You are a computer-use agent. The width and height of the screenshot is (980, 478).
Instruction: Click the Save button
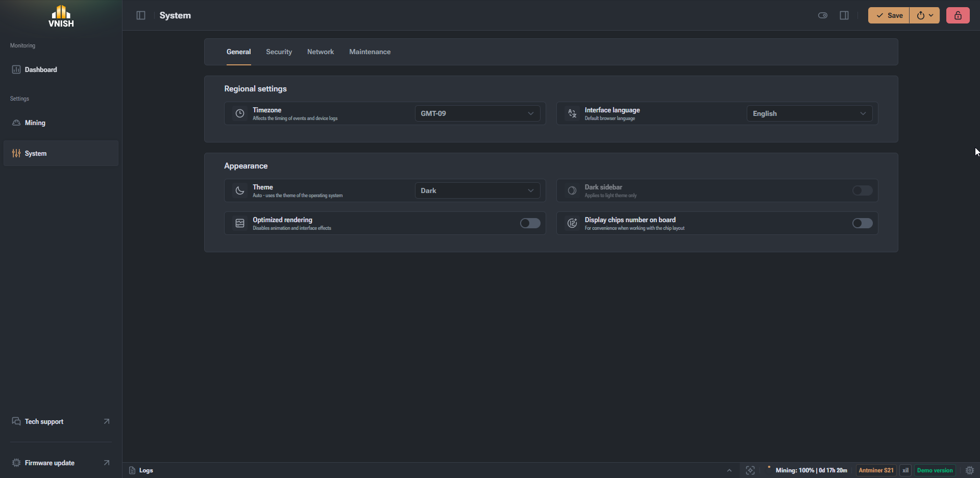pos(889,15)
